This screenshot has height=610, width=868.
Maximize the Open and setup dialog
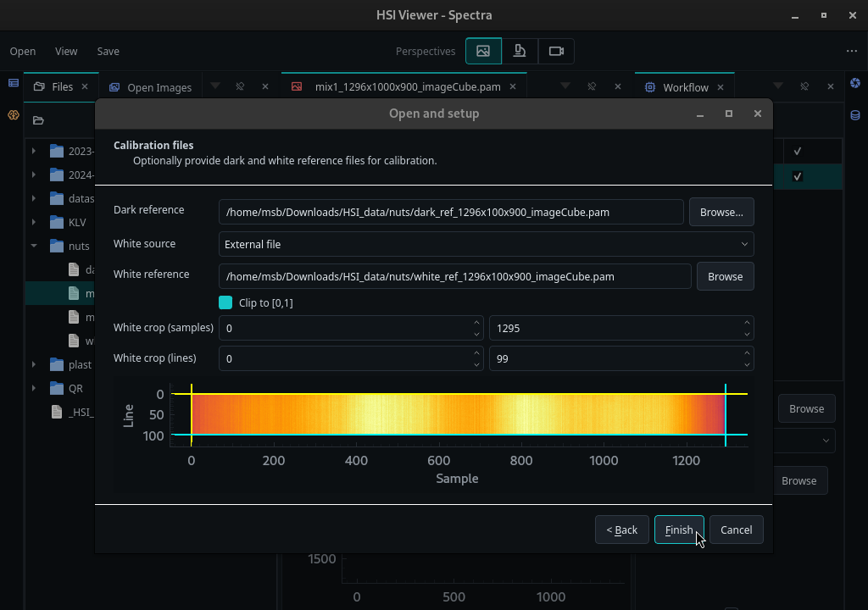(x=728, y=114)
